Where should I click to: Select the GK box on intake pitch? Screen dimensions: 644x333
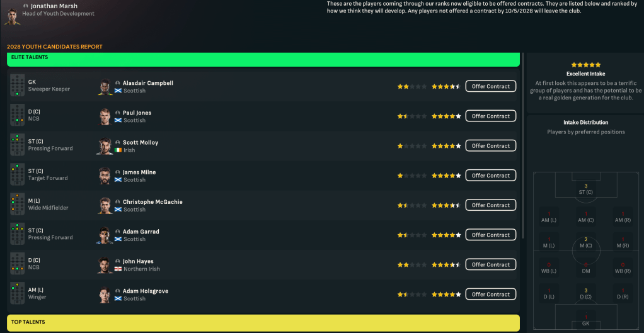[x=585, y=320]
